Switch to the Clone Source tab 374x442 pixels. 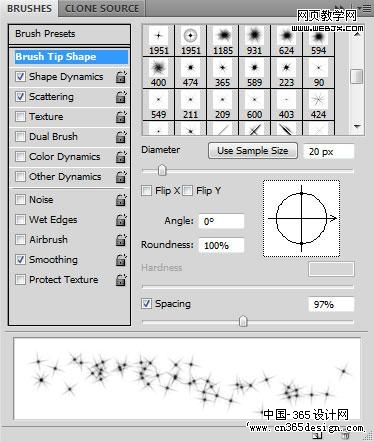pos(102,8)
